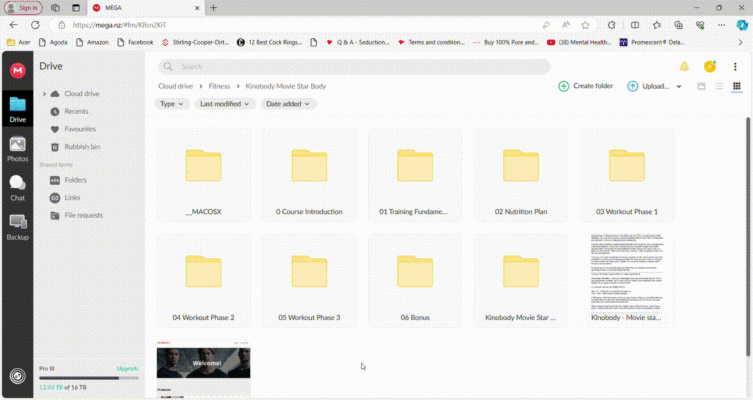Screen dimensions: 753x400
Task: Click the storage usage progress bar
Action: pyautogui.click(x=88, y=378)
